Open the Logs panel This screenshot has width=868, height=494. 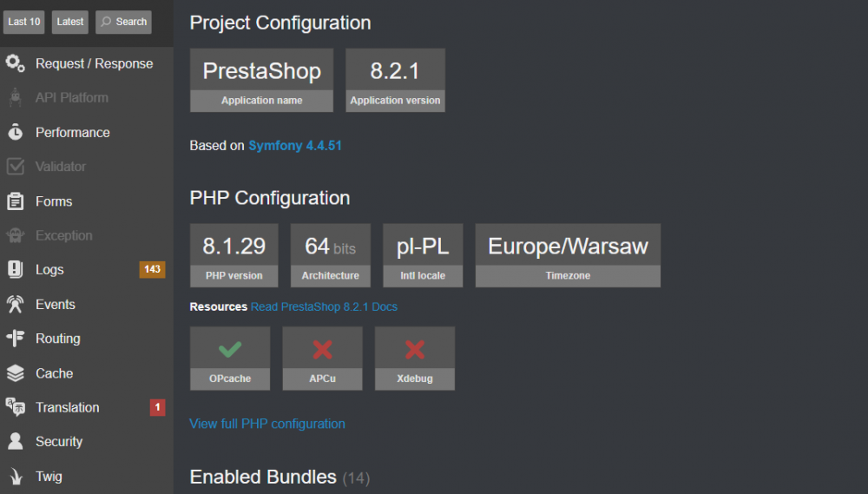coord(86,270)
